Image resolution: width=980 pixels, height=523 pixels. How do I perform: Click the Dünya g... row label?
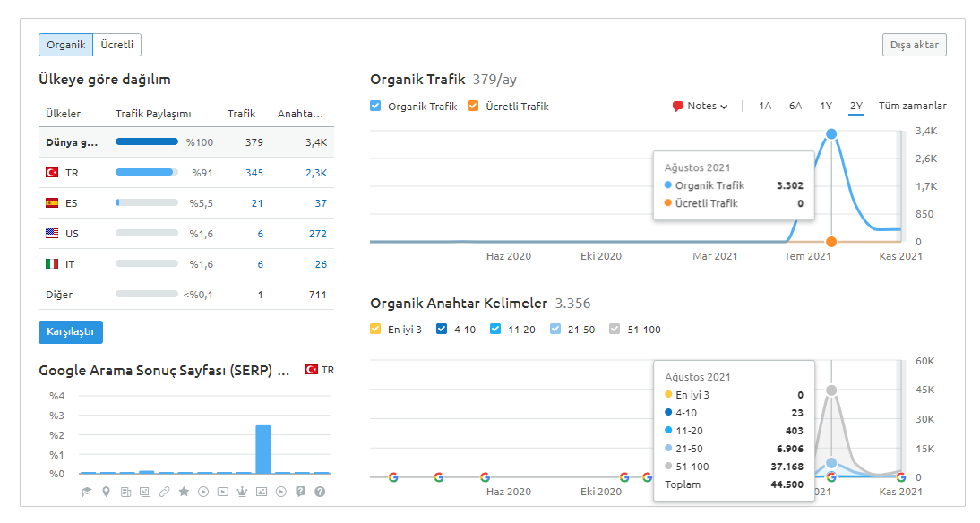point(72,142)
